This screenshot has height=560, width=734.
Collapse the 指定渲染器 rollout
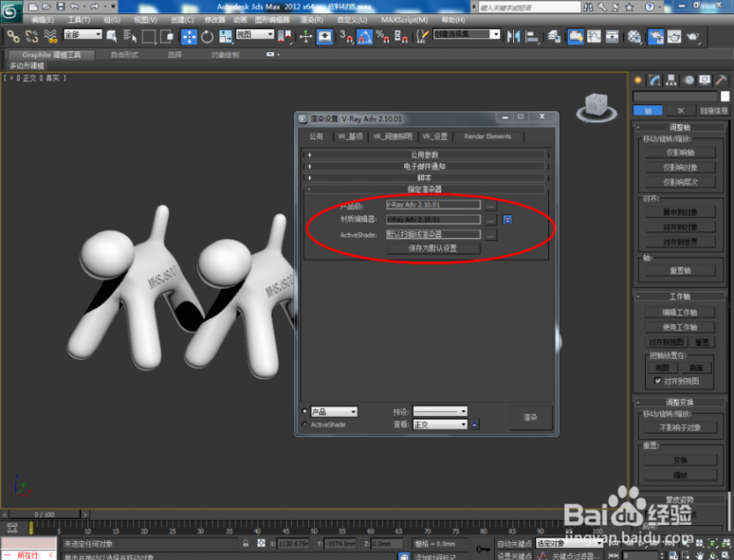(424, 190)
